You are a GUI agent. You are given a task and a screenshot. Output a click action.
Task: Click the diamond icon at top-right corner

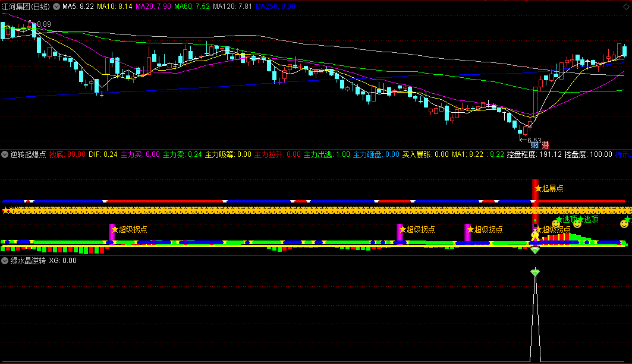(x=626, y=7)
